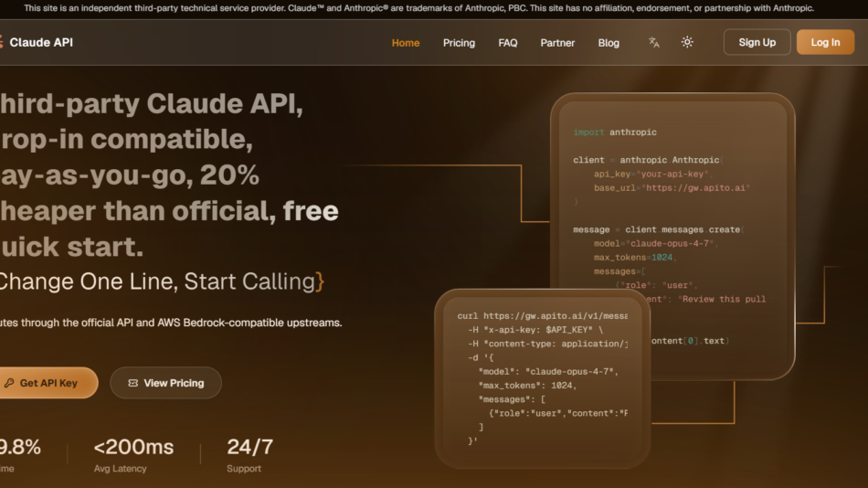Screen dimensions: 868x488
Task: Click the third-party disclaimer banner text
Action: [419, 8]
